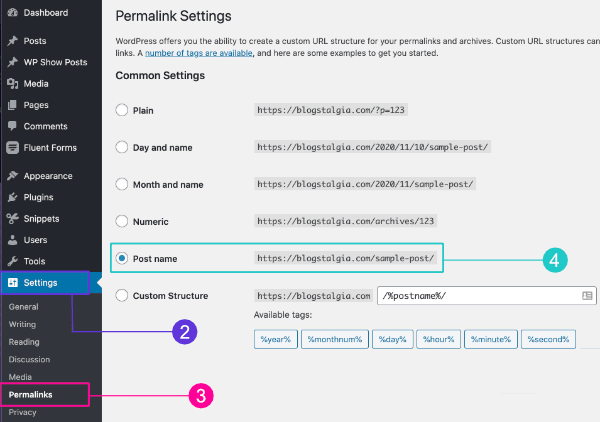Open the Snippets menu

pos(41,219)
